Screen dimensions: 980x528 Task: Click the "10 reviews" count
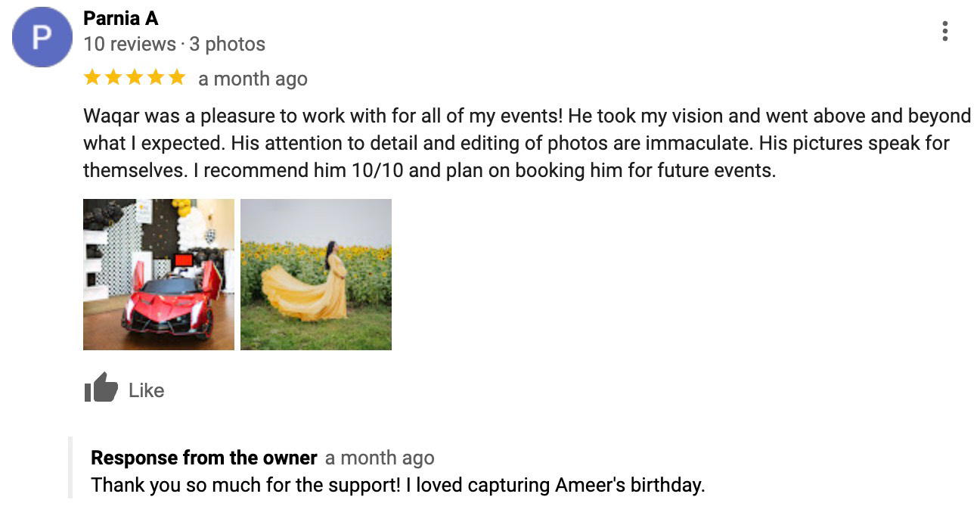(x=129, y=44)
